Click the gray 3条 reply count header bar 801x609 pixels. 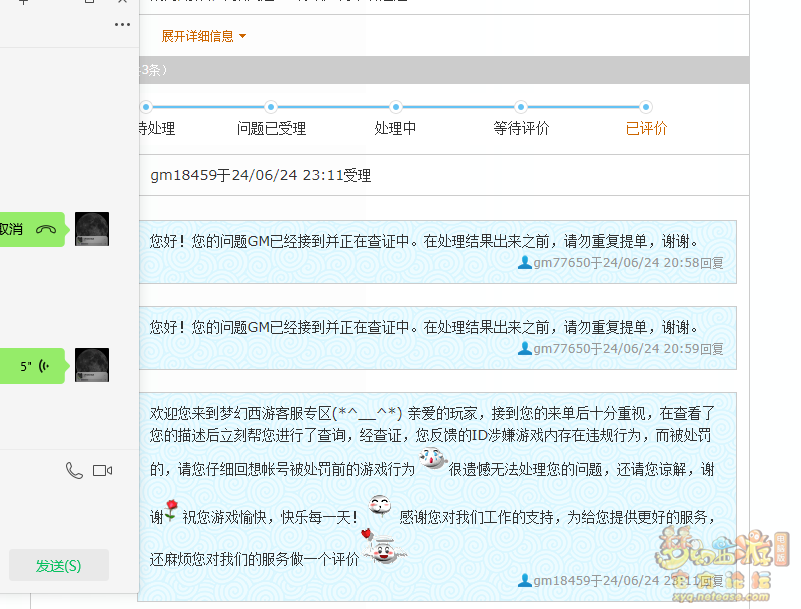[x=443, y=70]
